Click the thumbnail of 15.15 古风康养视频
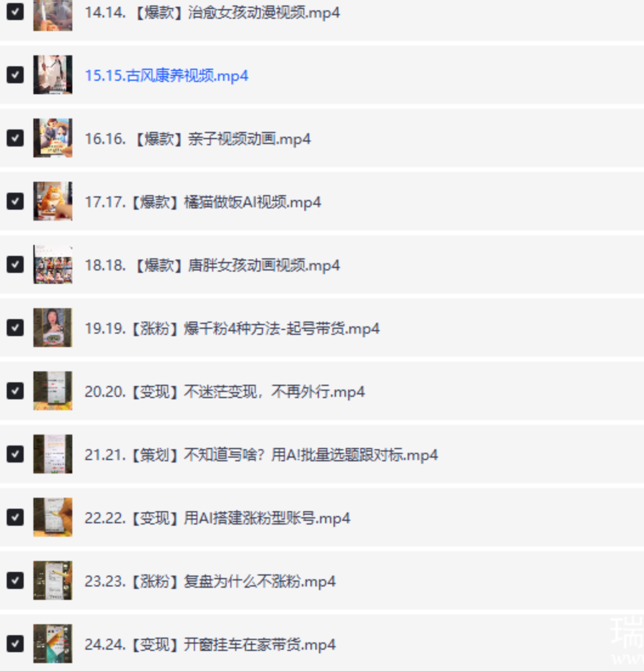The width and height of the screenshot is (644, 671). [53, 75]
